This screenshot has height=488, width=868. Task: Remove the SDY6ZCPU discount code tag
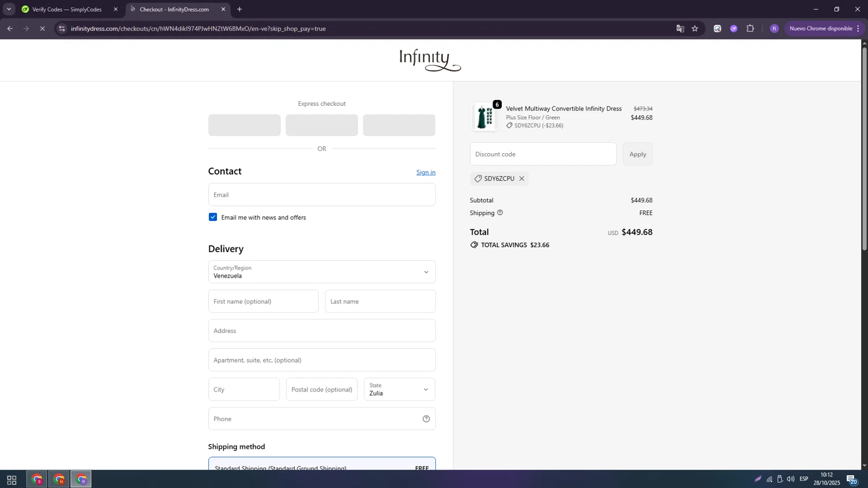click(x=521, y=179)
